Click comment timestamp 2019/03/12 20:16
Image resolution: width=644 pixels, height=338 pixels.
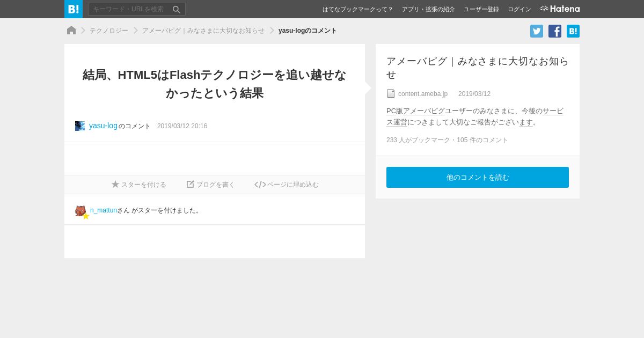pos(182,126)
